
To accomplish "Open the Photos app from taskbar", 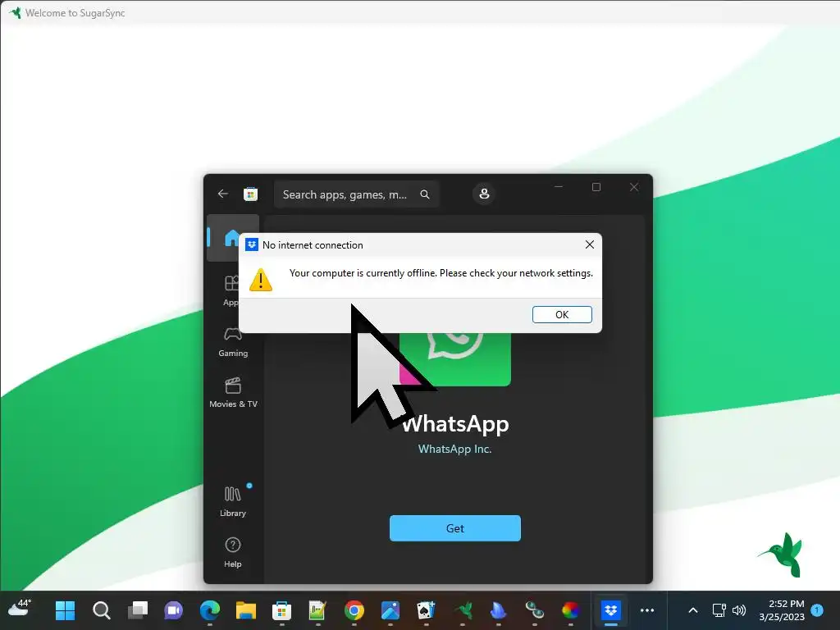I will click(390, 610).
